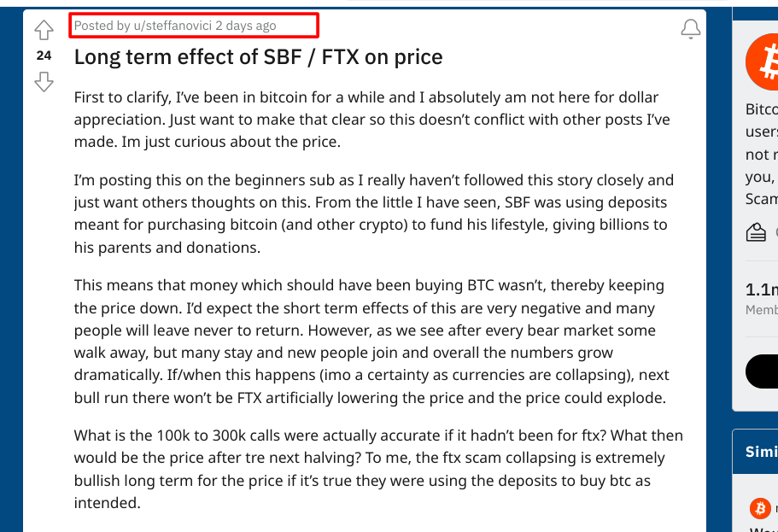
Task: Click the "Members" label under 1.1m
Action: point(762,310)
